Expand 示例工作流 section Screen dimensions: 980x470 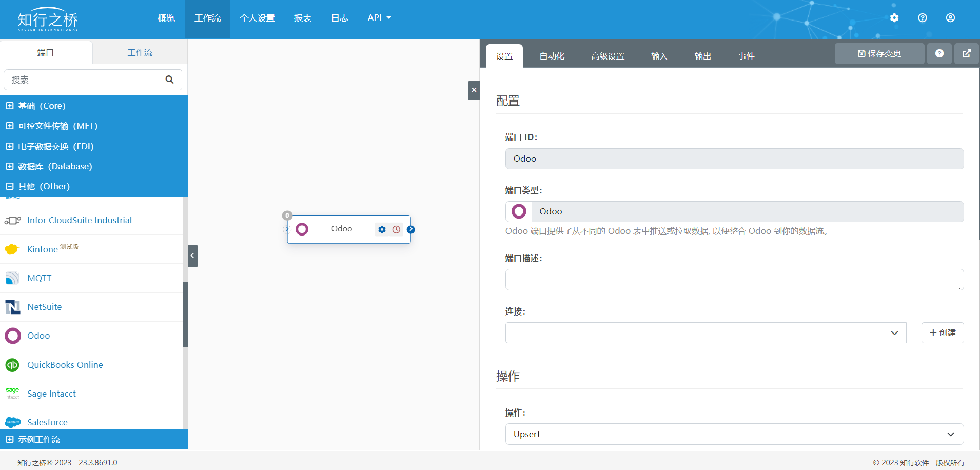pyautogui.click(x=94, y=440)
